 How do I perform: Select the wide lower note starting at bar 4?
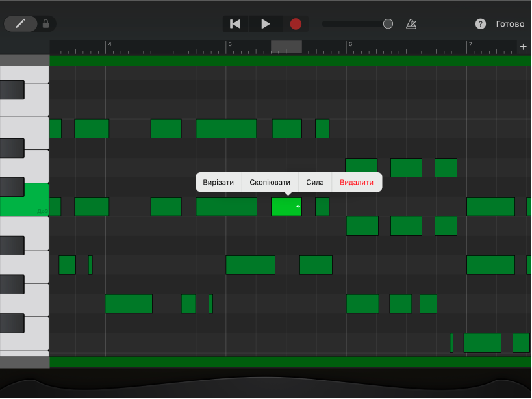point(129,303)
